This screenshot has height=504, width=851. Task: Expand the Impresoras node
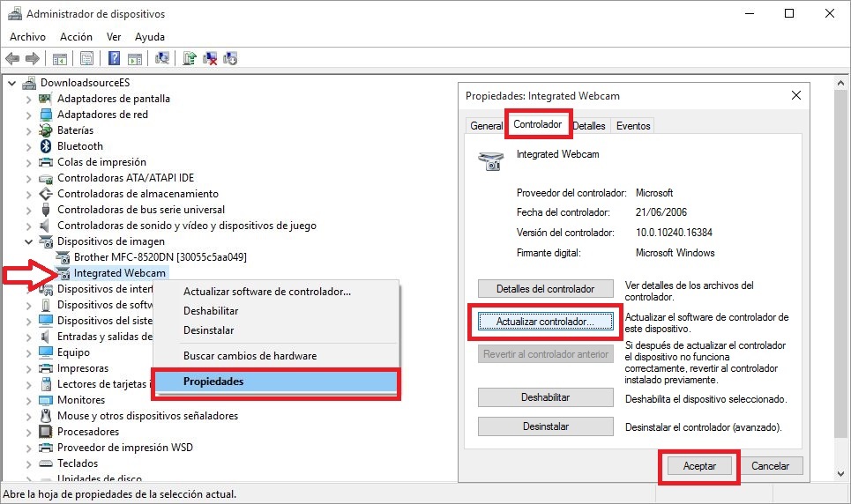coord(29,369)
